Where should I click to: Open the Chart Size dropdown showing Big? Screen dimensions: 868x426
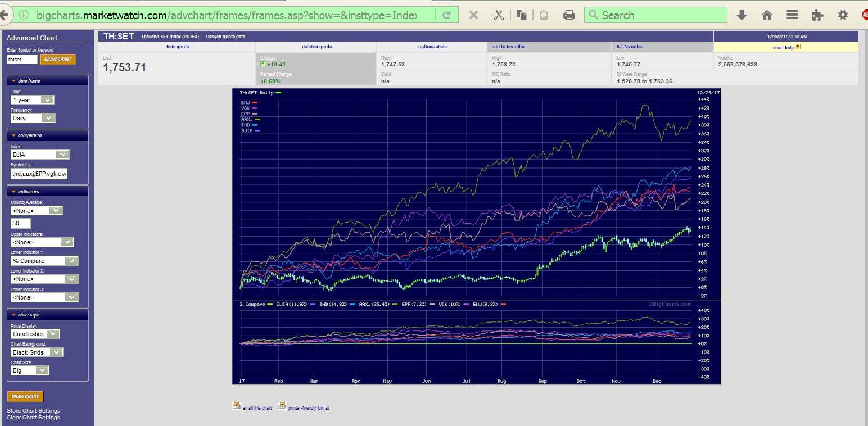point(30,370)
